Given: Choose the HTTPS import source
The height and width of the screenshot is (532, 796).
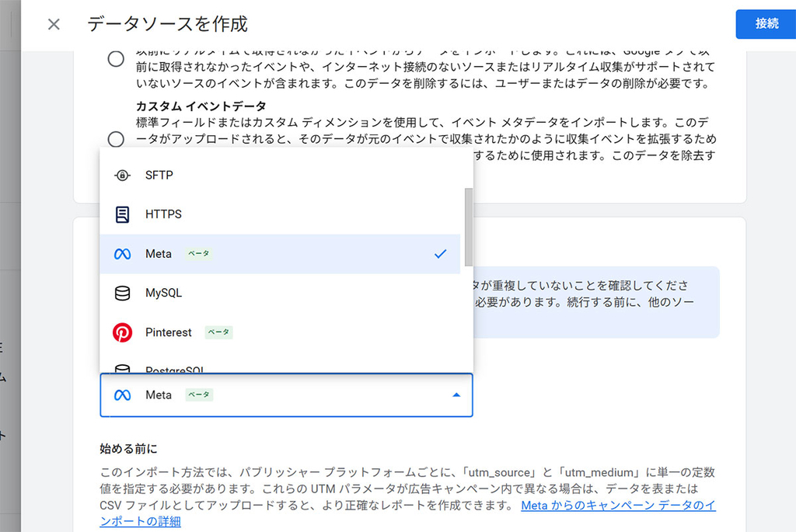Looking at the screenshot, I should tap(280, 214).
